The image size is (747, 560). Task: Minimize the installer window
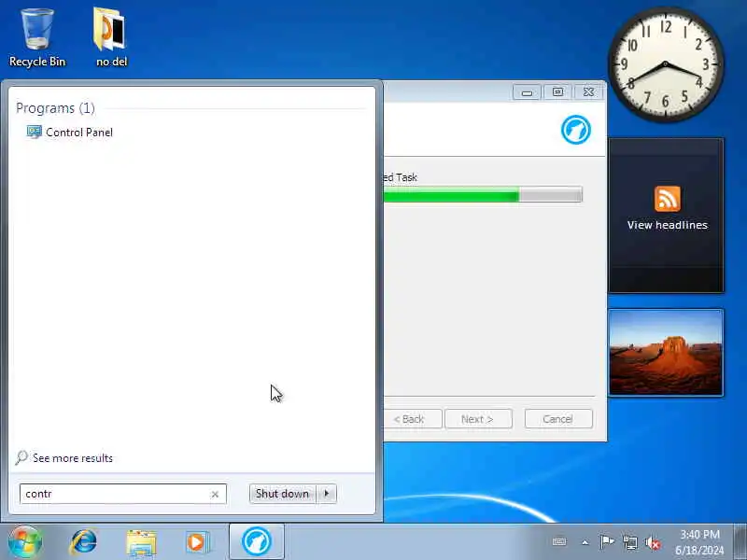(x=527, y=92)
